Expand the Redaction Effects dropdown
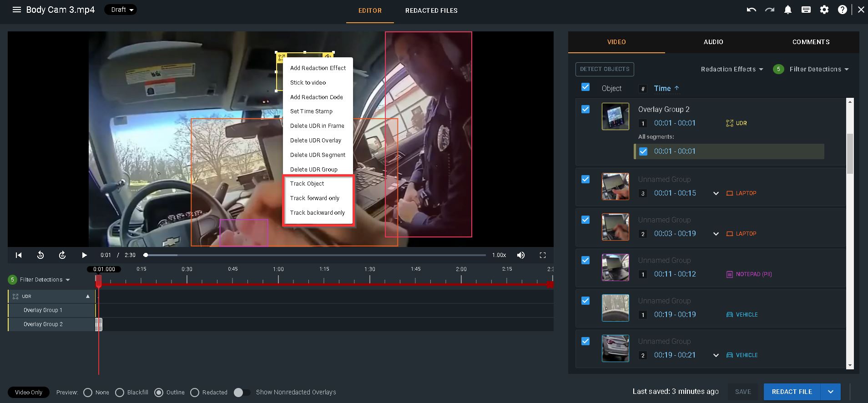 point(732,69)
